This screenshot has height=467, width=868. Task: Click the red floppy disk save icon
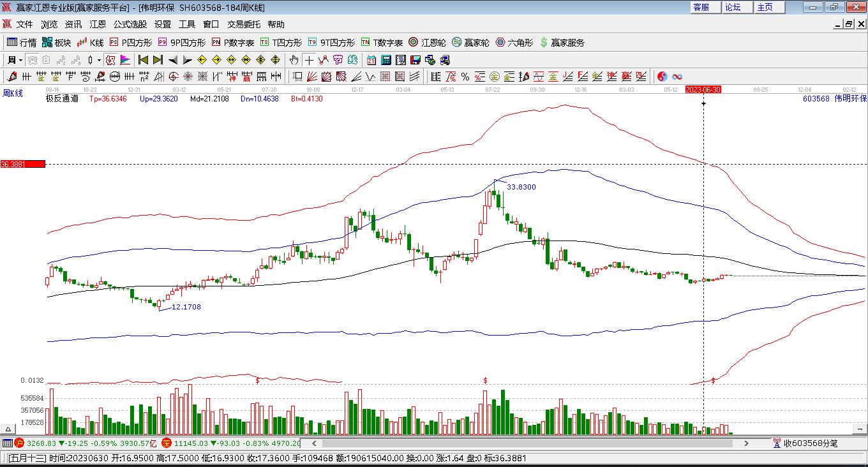415,60
